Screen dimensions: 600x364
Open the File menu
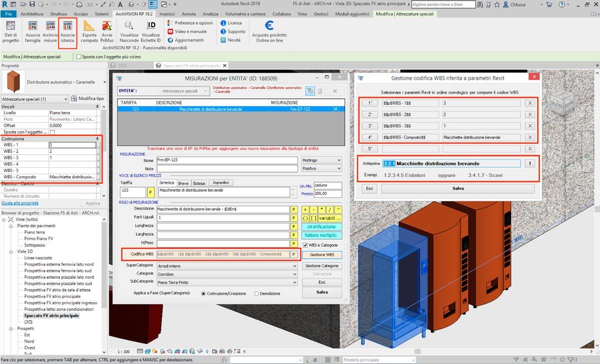click(x=8, y=14)
